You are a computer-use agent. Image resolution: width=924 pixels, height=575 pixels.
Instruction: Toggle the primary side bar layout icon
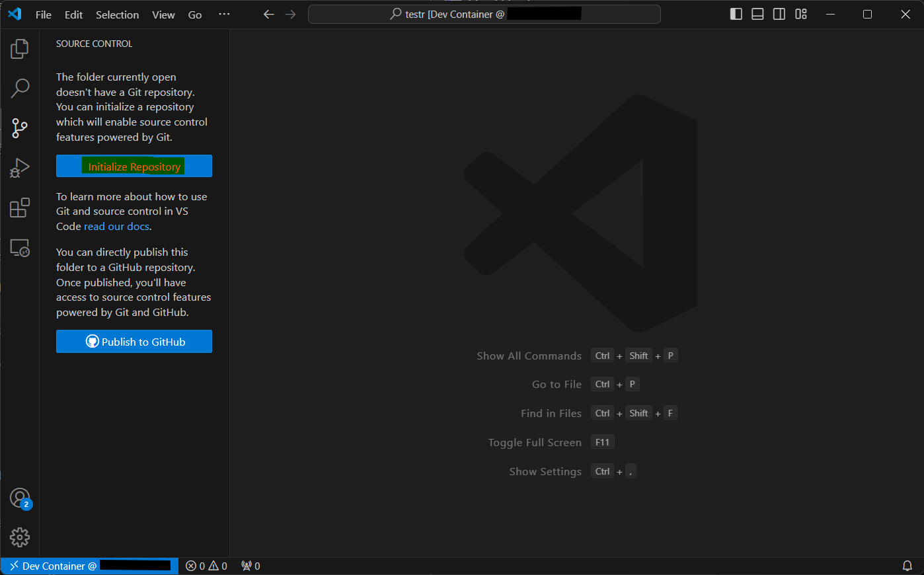(x=736, y=14)
